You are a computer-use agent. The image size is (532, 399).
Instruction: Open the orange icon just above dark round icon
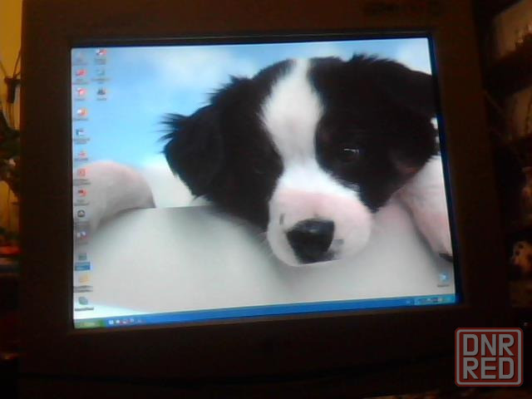[x=81, y=193]
